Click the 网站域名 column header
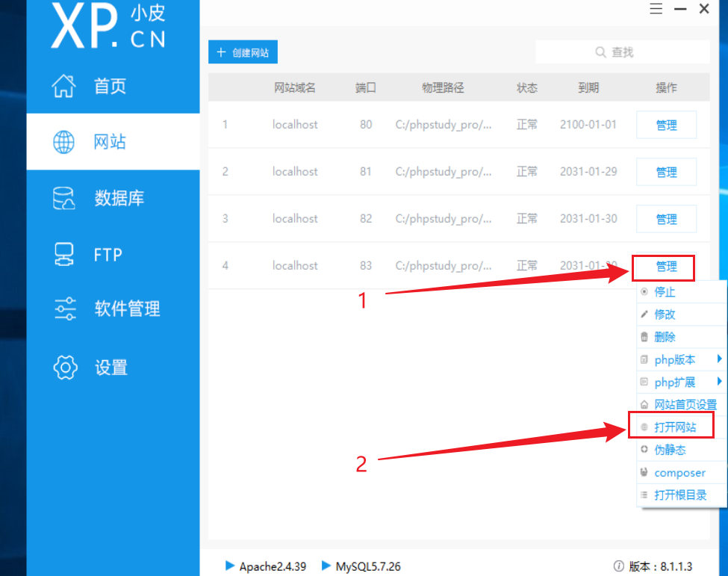The image size is (728, 576). pos(294,87)
